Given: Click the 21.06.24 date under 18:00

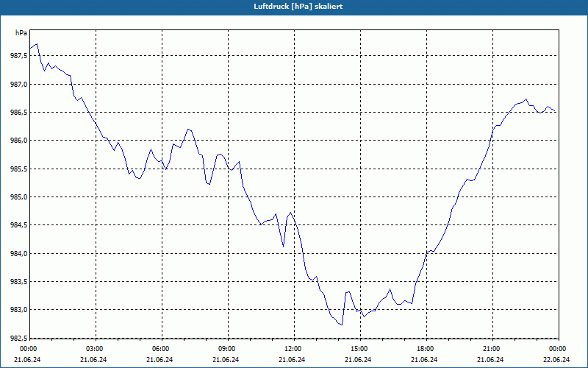Looking at the screenshot, I should [424, 359].
